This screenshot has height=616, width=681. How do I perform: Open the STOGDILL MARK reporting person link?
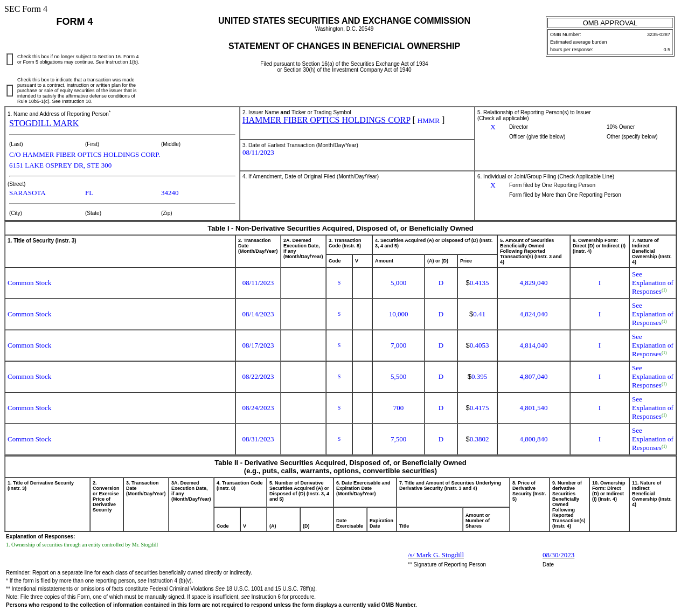(x=44, y=123)
